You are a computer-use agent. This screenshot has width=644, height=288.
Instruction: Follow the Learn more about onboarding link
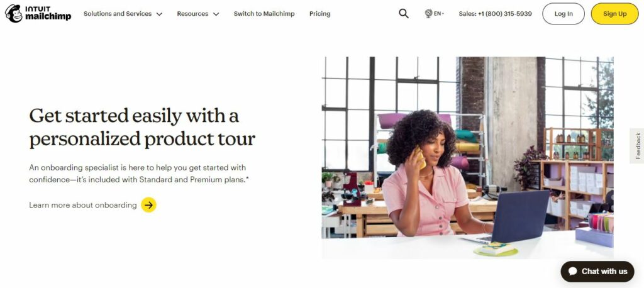point(83,205)
